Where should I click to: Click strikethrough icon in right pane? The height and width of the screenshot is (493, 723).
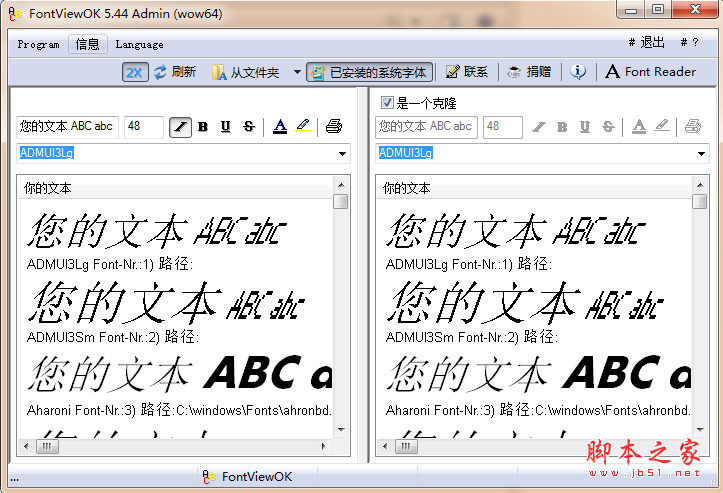click(x=608, y=127)
